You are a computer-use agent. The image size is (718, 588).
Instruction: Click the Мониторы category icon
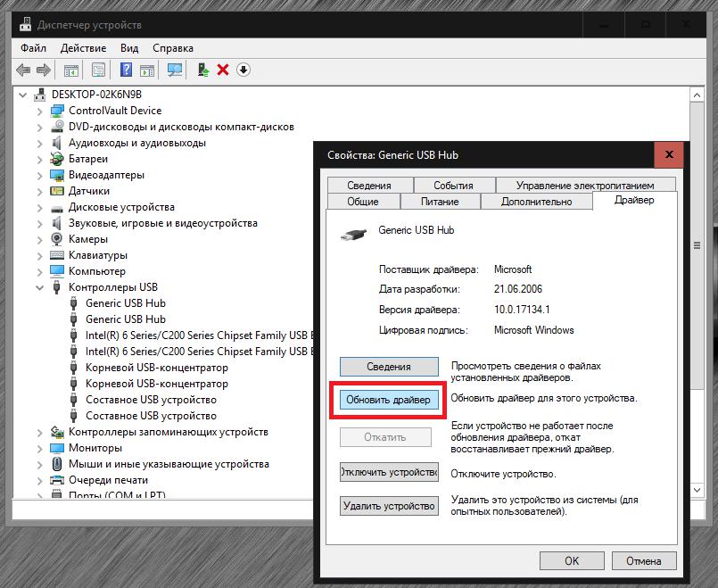coord(57,448)
